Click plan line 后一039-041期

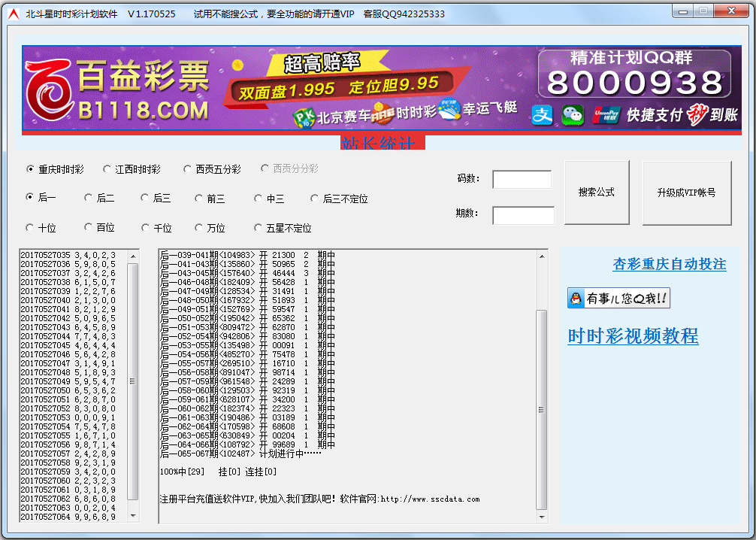click(247, 255)
